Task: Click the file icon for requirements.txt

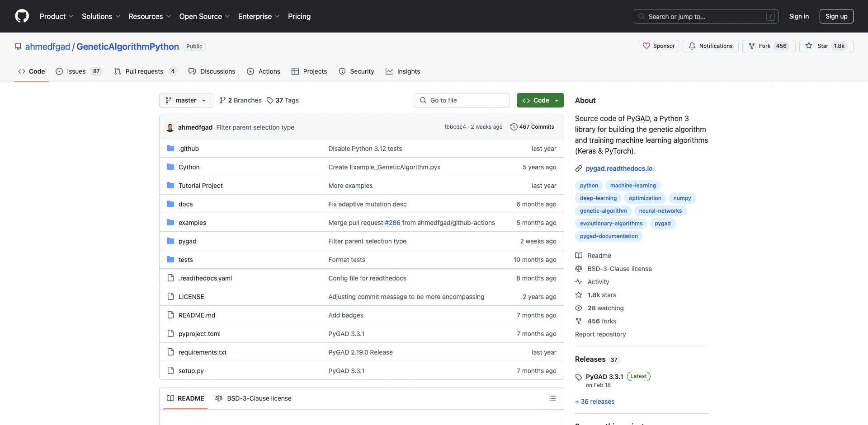Action: (x=170, y=352)
